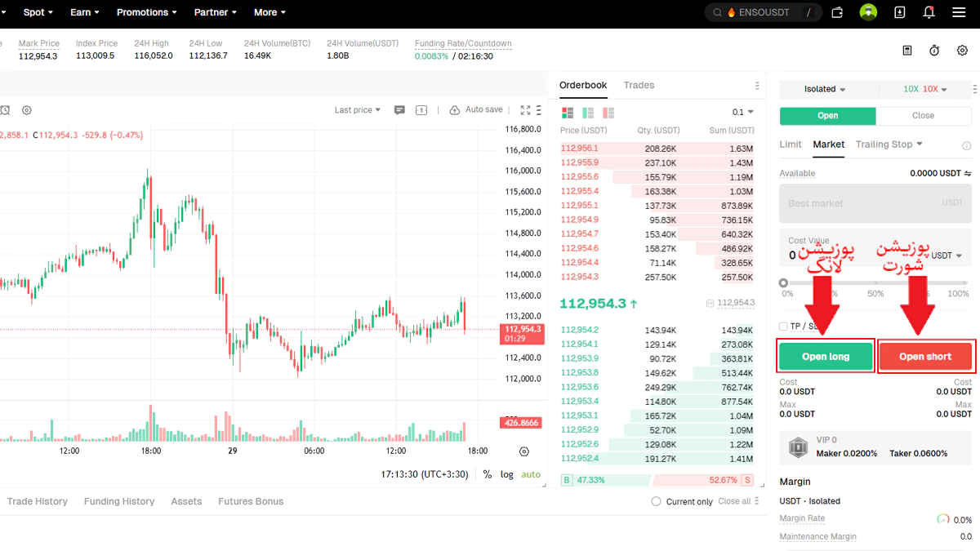
Task: Open the futures calculator icon
Action: point(907,51)
